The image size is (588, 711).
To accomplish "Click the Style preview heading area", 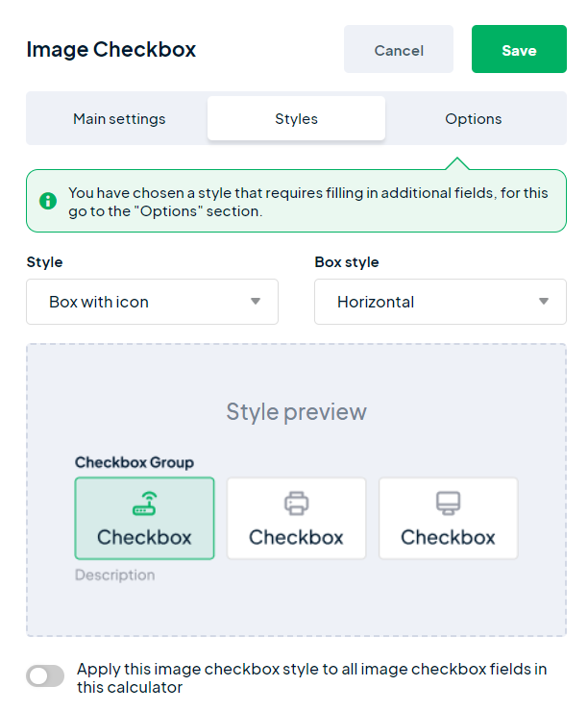I will tap(297, 412).
